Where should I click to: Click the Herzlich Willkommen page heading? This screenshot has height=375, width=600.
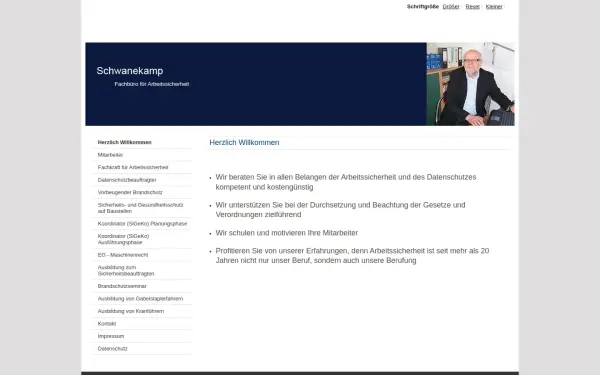coord(244,142)
